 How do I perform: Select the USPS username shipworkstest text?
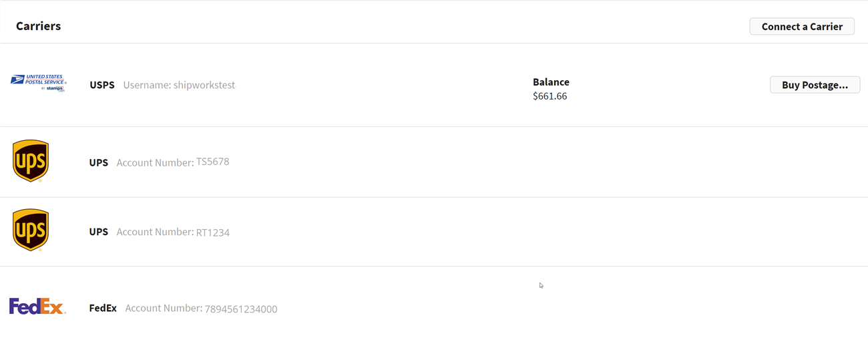[x=204, y=85]
